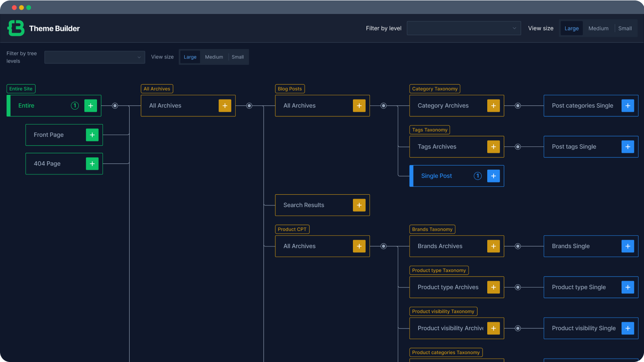Add template on the Entire node
Viewport: 644px width, 362px height.
91,106
